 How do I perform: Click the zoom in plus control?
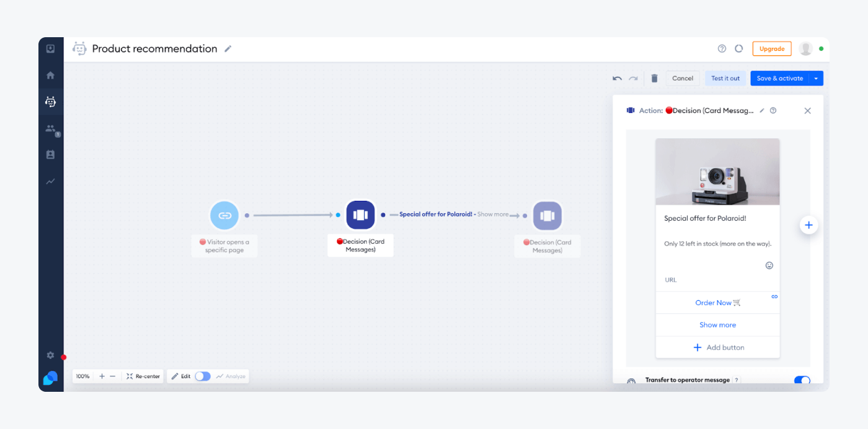102,376
